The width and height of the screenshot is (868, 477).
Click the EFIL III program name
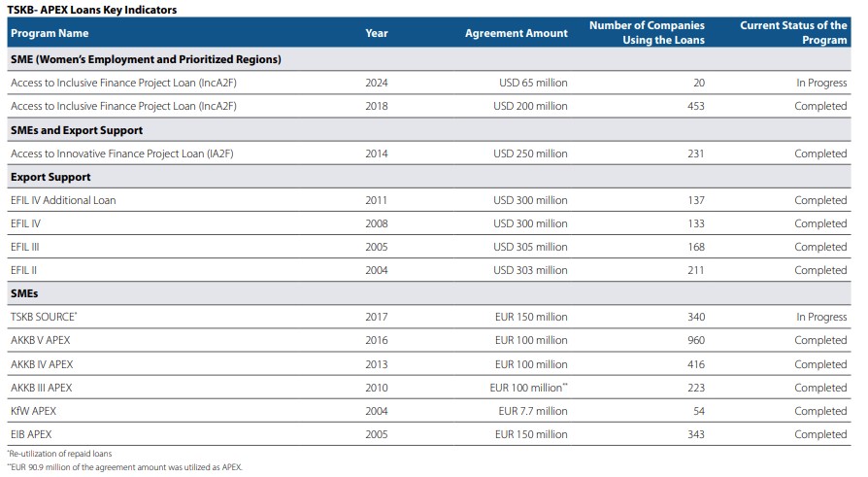(24, 247)
